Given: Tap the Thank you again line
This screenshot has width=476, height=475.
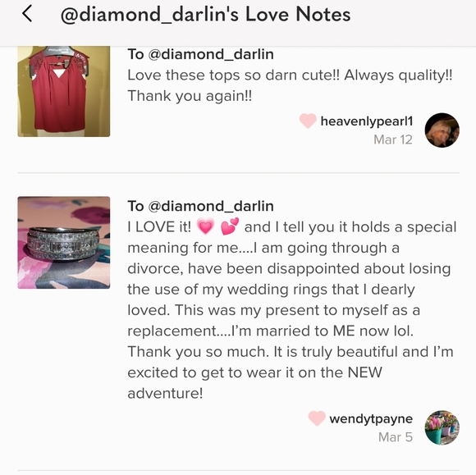Looking at the screenshot, I should coord(190,96).
